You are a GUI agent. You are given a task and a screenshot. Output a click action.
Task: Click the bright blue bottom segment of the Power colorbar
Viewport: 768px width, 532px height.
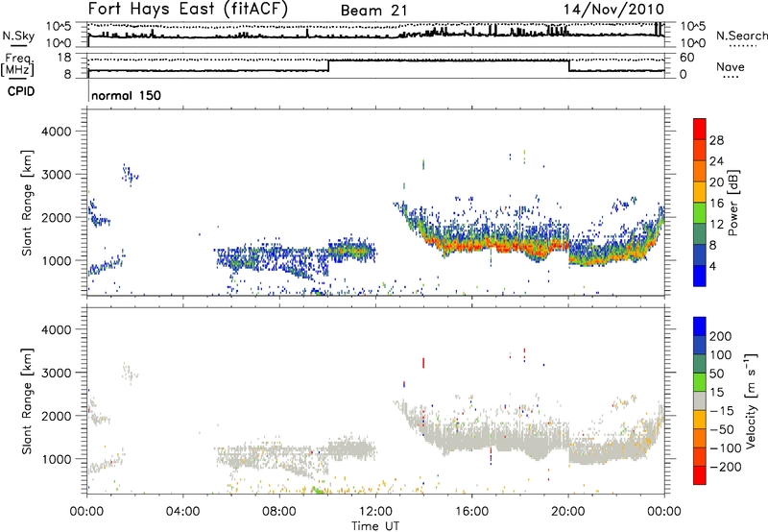(700, 276)
